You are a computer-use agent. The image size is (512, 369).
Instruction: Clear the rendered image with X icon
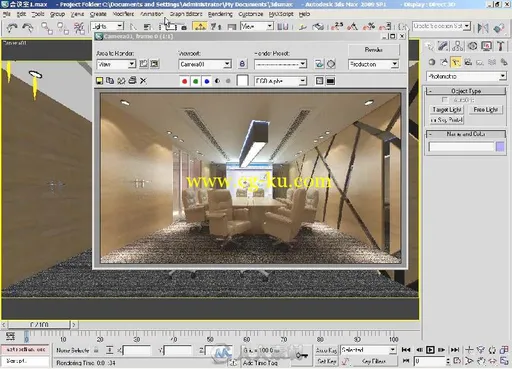(x=143, y=81)
